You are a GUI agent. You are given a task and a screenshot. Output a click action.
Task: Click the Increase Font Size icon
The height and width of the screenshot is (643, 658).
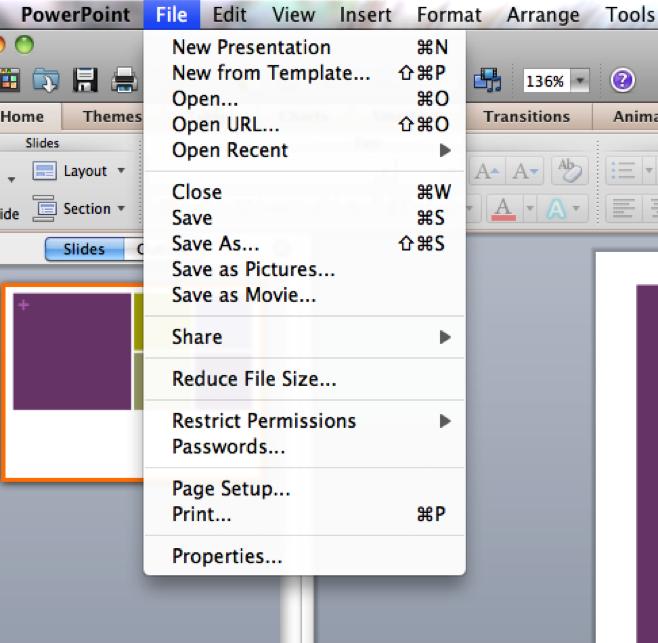coord(486,171)
